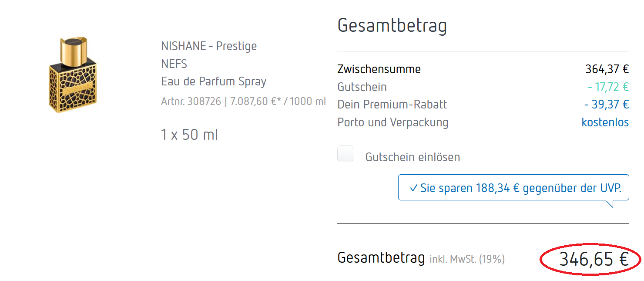Click the Premium-Rabatt amount '- 39,37 €'

click(606, 105)
